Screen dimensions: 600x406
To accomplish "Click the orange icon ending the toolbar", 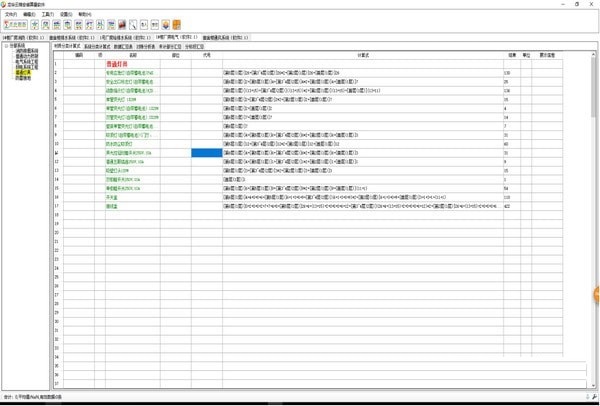I will (176, 25).
